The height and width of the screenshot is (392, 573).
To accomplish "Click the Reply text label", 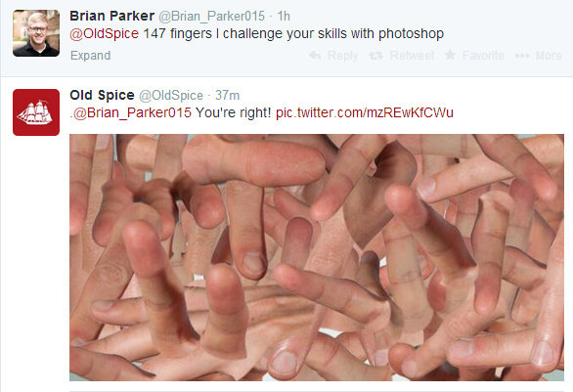I will pyautogui.click(x=343, y=56).
